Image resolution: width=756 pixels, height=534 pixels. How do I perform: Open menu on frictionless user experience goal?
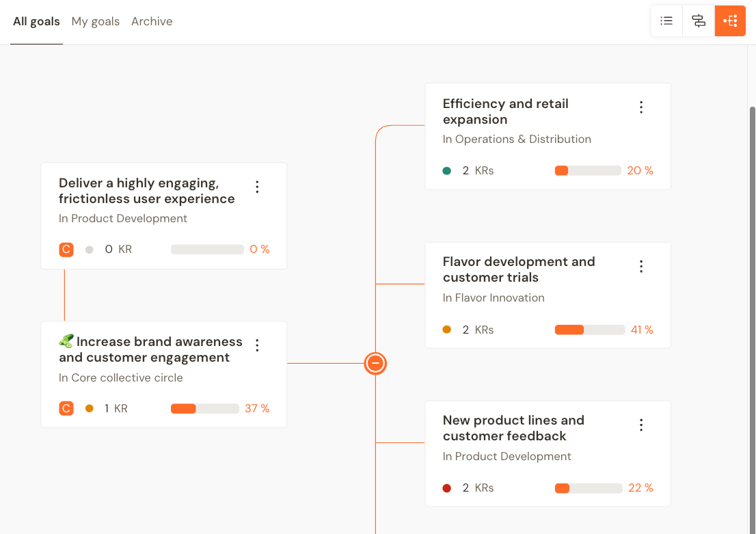click(x=257, y=187)
